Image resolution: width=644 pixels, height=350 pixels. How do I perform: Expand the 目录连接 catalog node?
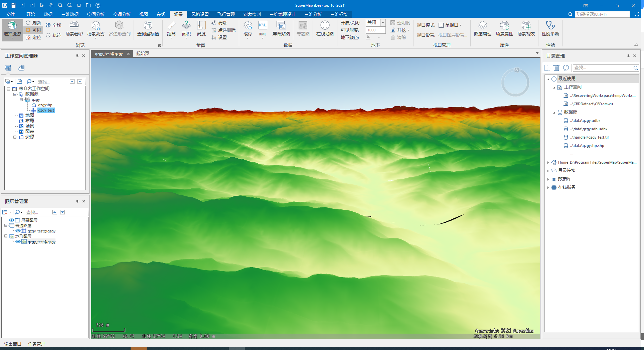click(548, 171)
